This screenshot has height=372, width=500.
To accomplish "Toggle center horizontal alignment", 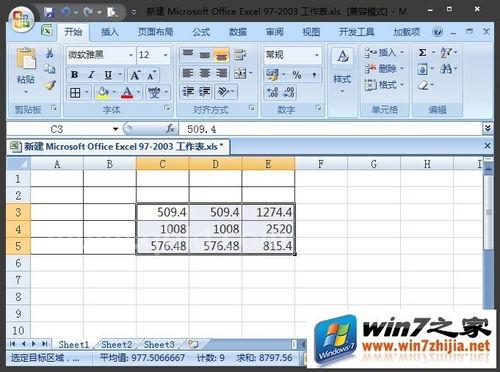I will 205,73.
